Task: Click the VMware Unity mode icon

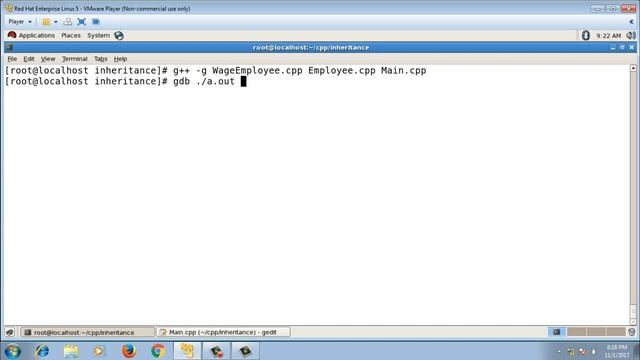Action: pos(96,22)
